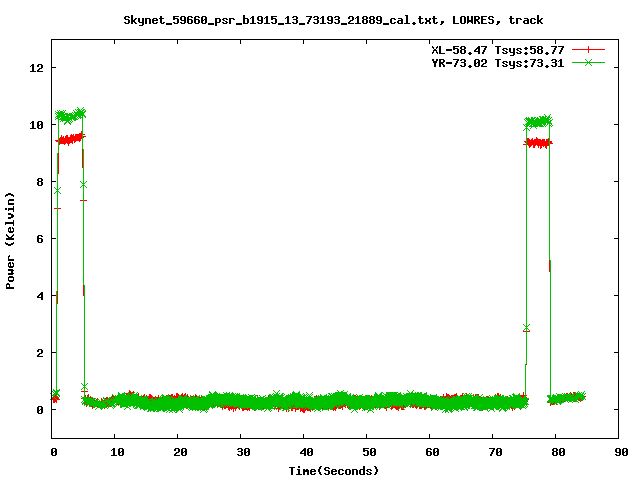Image resolution: width=640 pixels, height=480 pixels.
Task: Click the second red pulse plateau near 77 seconds
Action: coord(538,143)
